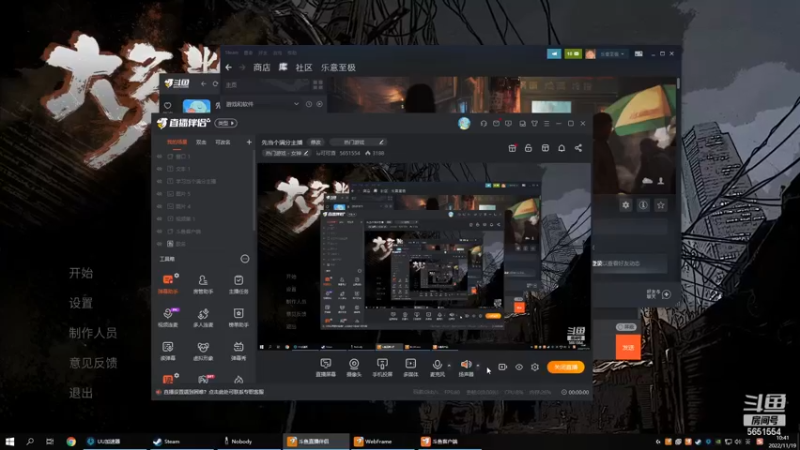Open the user avatar in the companion title bar
The height and width of the screenshot is (450, 800).
464,123
